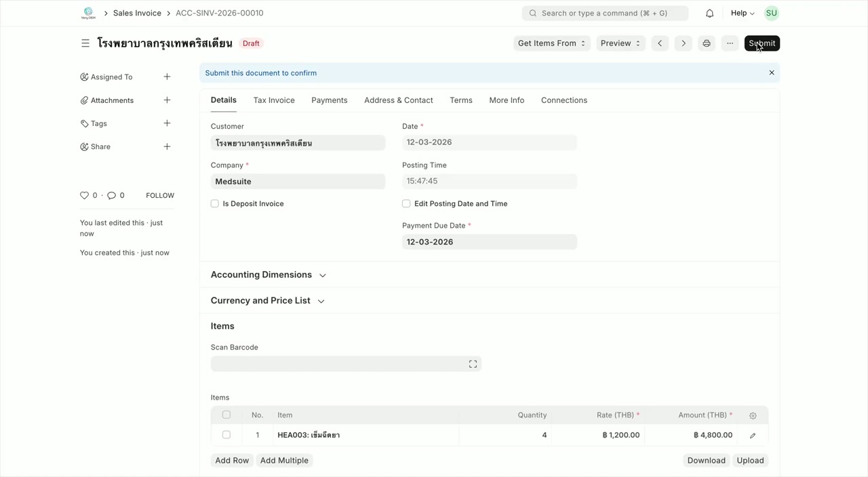The image size is (868, 477).
Task: Open the Get Items From dropdown
Action: 551,43
